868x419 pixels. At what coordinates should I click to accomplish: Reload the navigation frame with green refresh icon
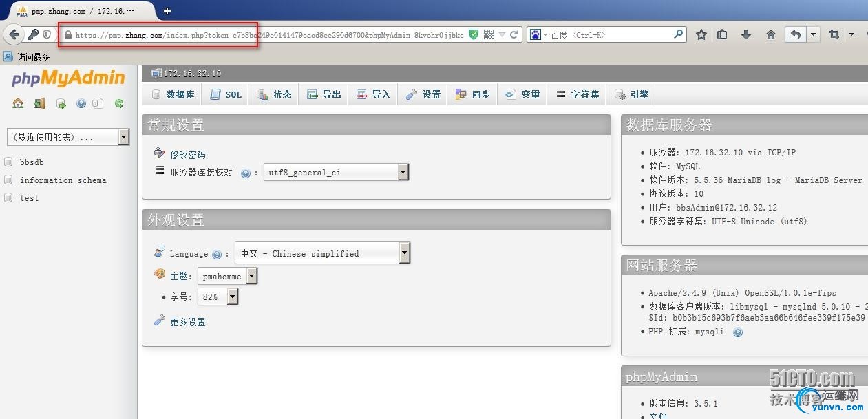pyautogui.click(x=119, y=104)
